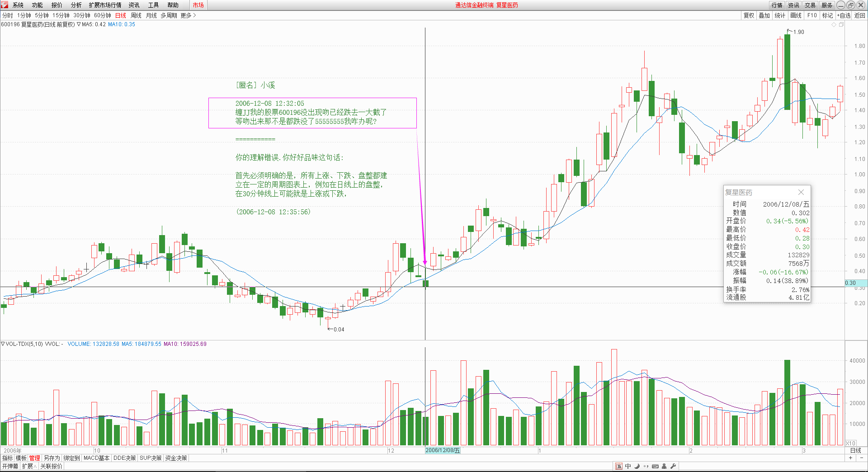Select the SUP决策 template
The image size is (868, 472).
(151, 458)
